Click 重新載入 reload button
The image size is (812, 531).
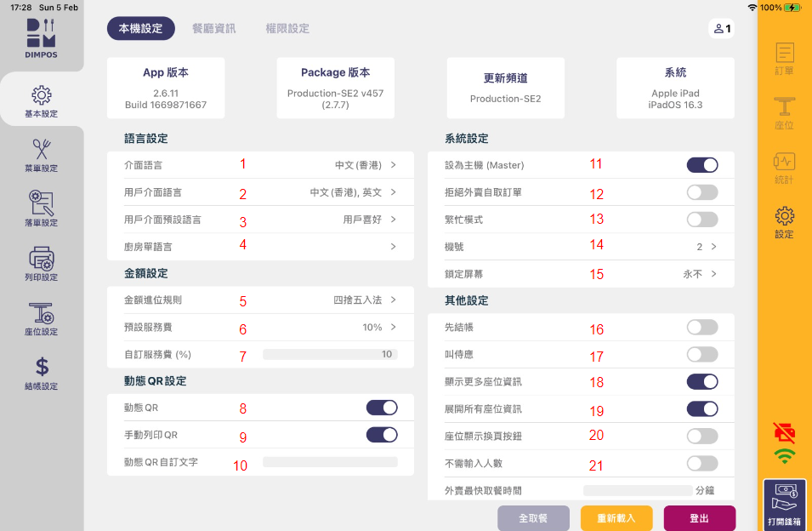[x=616, y=517]
